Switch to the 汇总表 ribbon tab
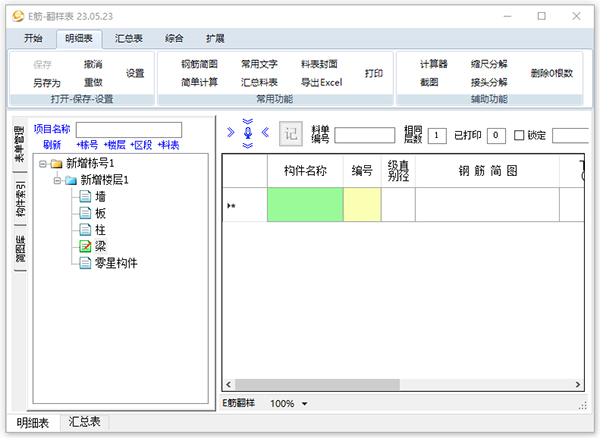 [x=129, y=38]
